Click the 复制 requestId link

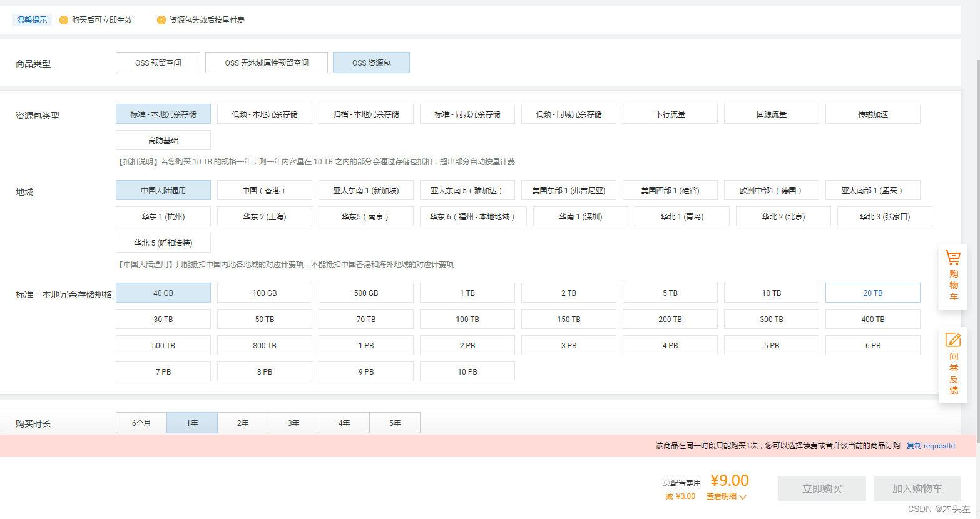(931, 446)
